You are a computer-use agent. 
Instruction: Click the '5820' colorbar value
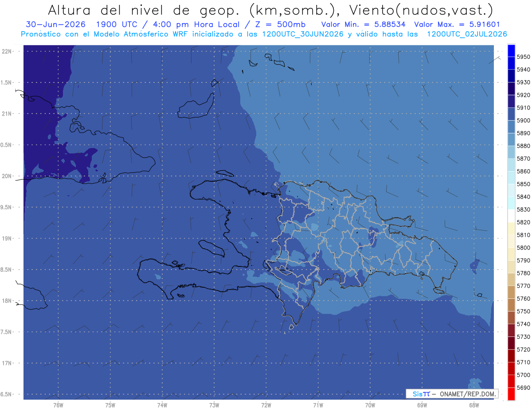click(x=523, y=222)
